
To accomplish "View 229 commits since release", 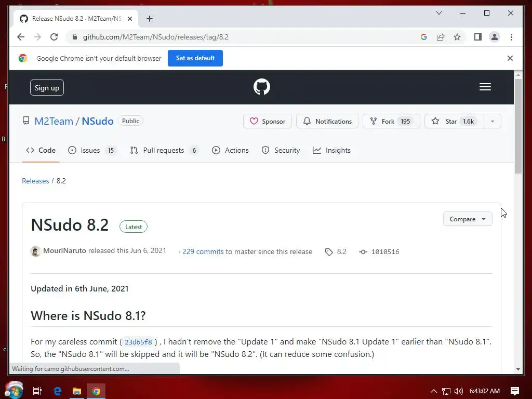I will coord(203,252).
